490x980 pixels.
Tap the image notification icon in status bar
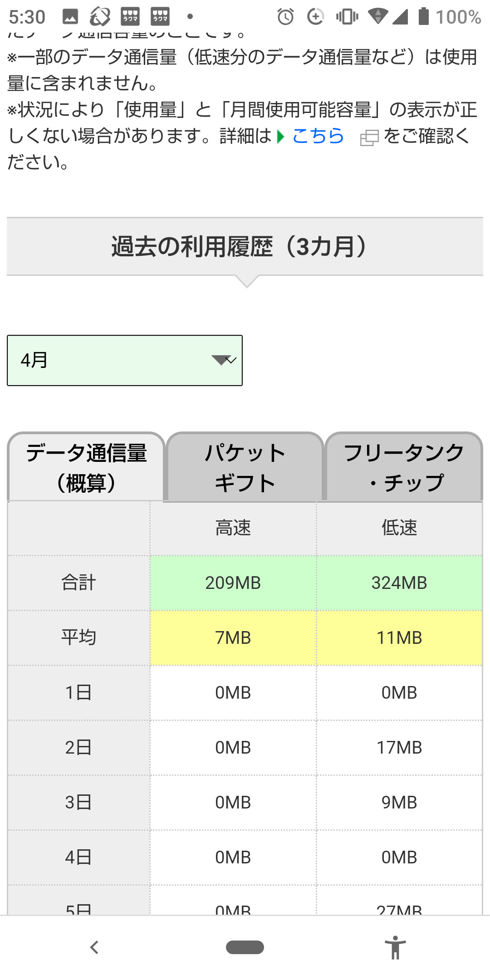click(70, 17)
